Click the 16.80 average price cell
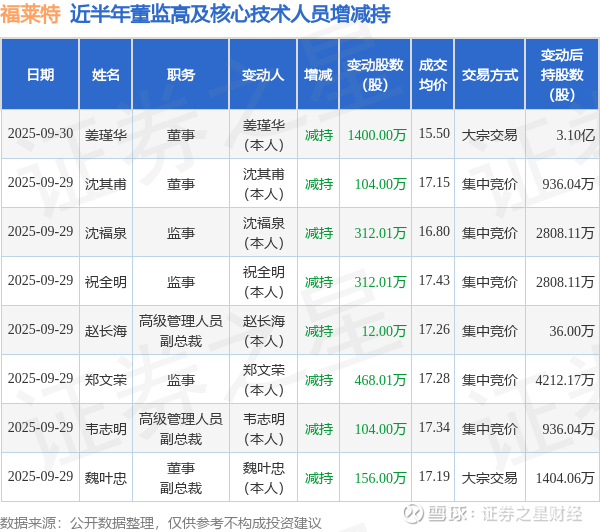The width and height of the screenshot is (600, 532). pos(434,232)
